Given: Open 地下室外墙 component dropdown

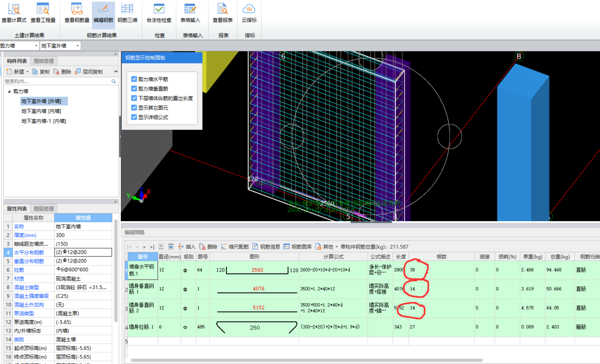Looking at the screenshot, I should coord(78,46).
